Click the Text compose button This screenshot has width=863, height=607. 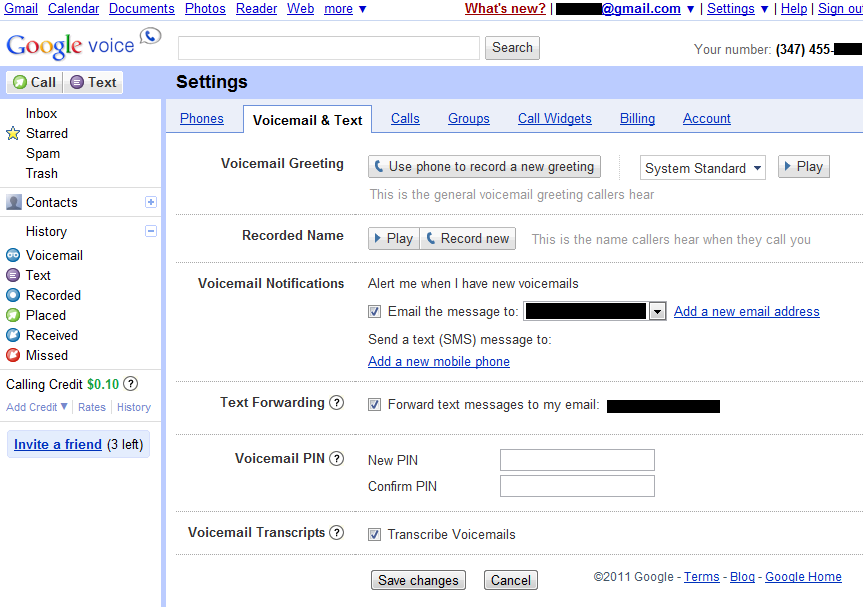93,83
